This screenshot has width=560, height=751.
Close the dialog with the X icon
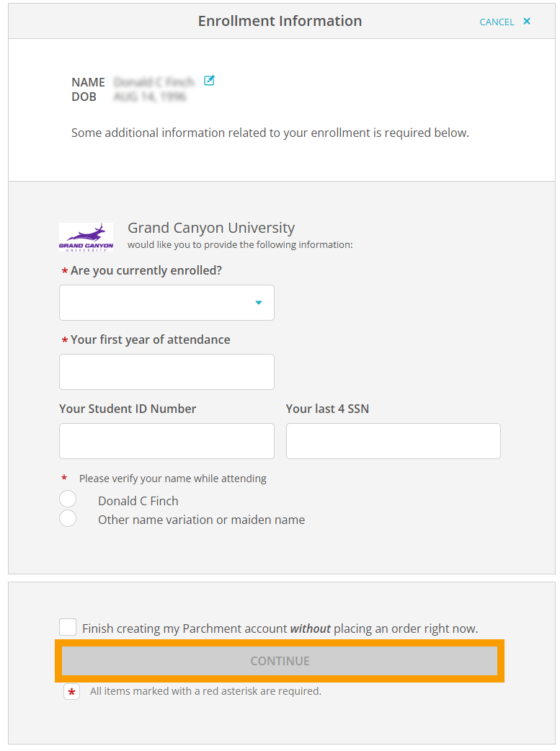[x=526, y=21]
